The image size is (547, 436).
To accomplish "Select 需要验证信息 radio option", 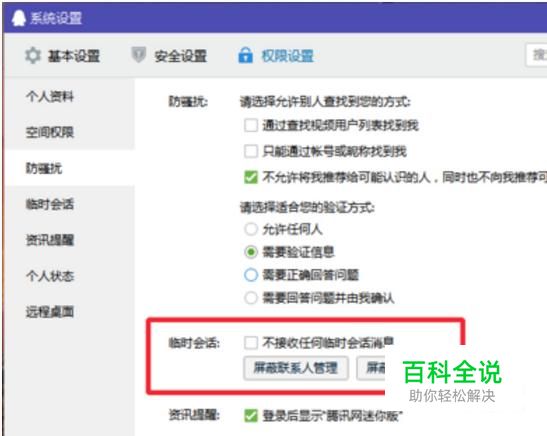I will point(251,252).
